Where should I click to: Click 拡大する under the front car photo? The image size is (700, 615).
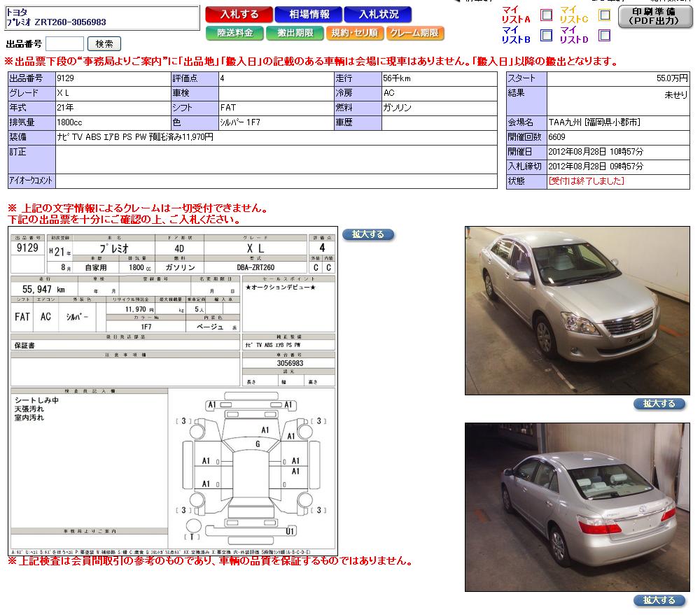659,404
